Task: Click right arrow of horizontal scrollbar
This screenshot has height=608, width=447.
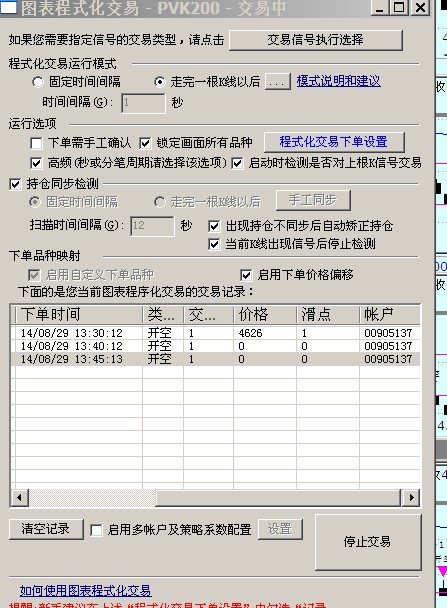Action: coord(411,497)
